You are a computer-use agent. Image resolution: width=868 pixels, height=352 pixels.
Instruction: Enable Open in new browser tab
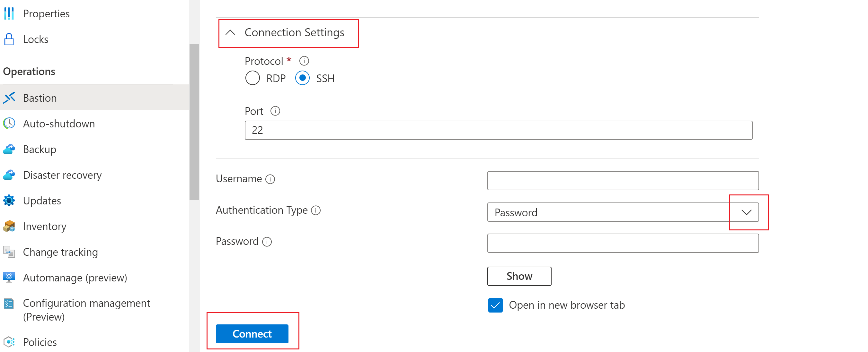click(x=494, y=305)
